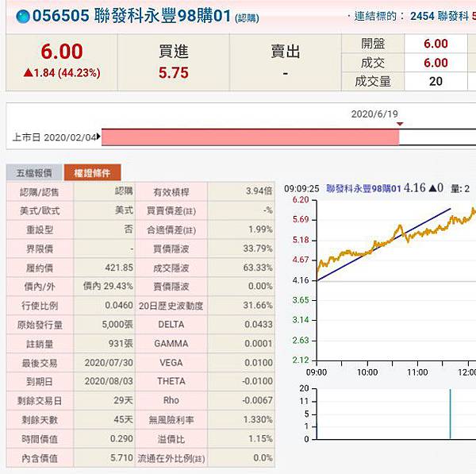This screenshot has width=476, height=474.
Task: Click the 註銷量 value 931張
Action: 121,344
